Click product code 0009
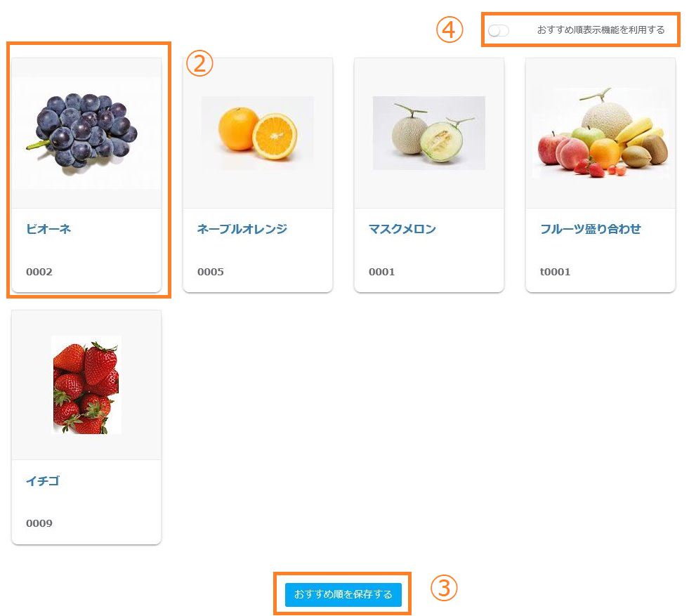 (x=39, y=523)
